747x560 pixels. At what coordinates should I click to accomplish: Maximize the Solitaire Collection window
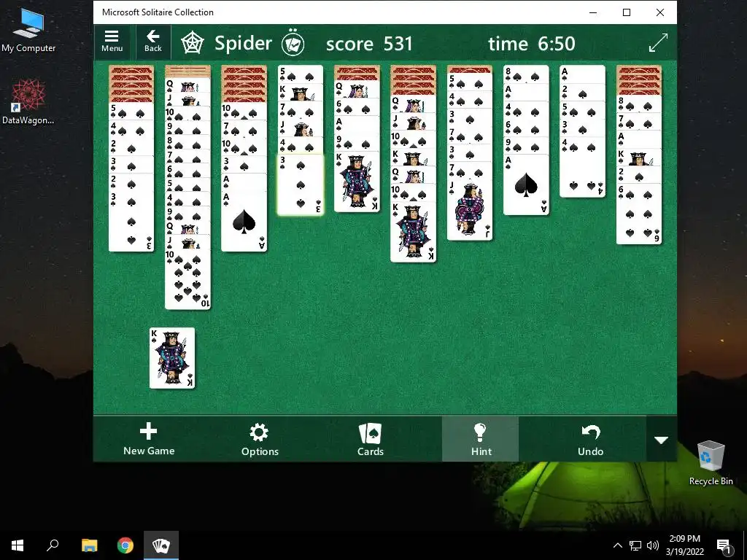(x=627, y=12)
